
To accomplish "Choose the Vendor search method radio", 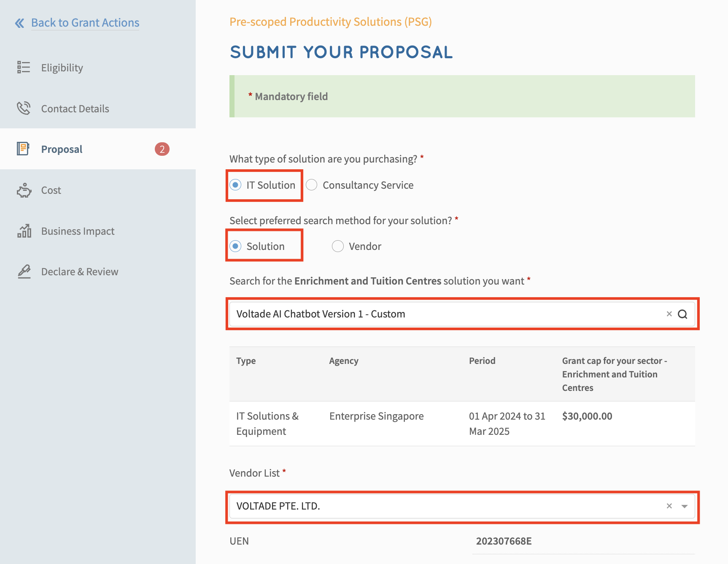I will click(x=338, y=246).
